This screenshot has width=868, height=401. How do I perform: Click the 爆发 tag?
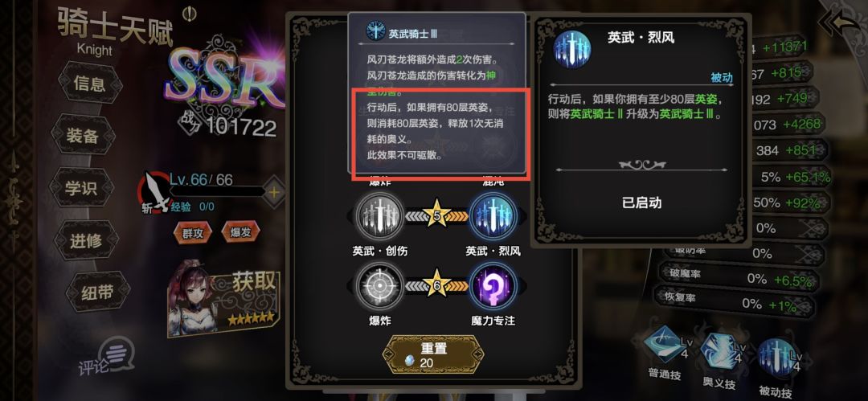pyautogui.click(x=240, y=232)
